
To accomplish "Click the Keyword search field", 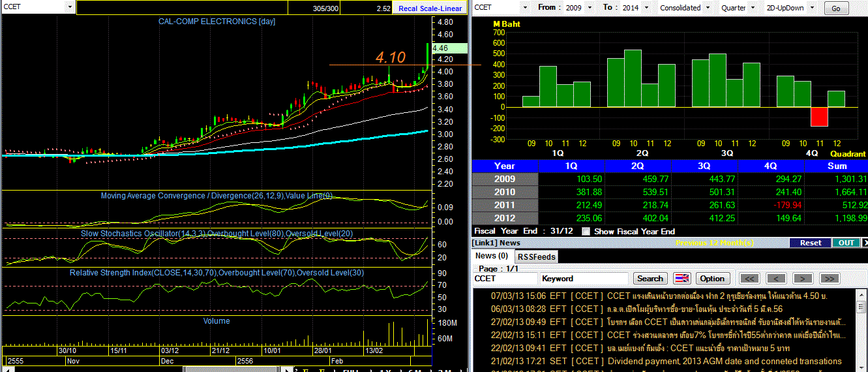I will pyautogui.click(x=584, y=278).
